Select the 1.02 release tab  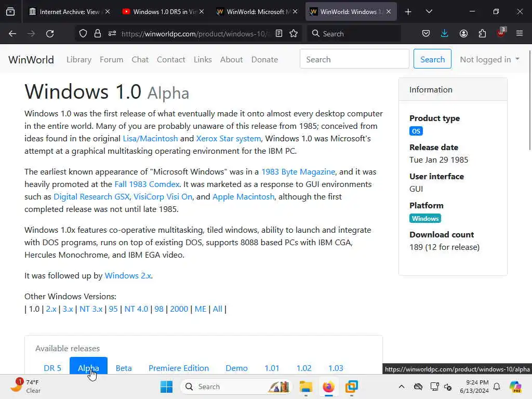coord(303,368)
